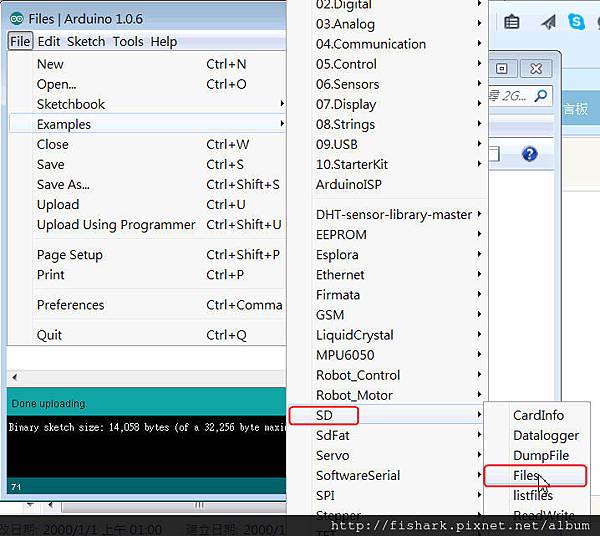The width and height of the screenshot is (600, 536).
Task: Open the DumpFile SD example
Action: tap(537, 456)
